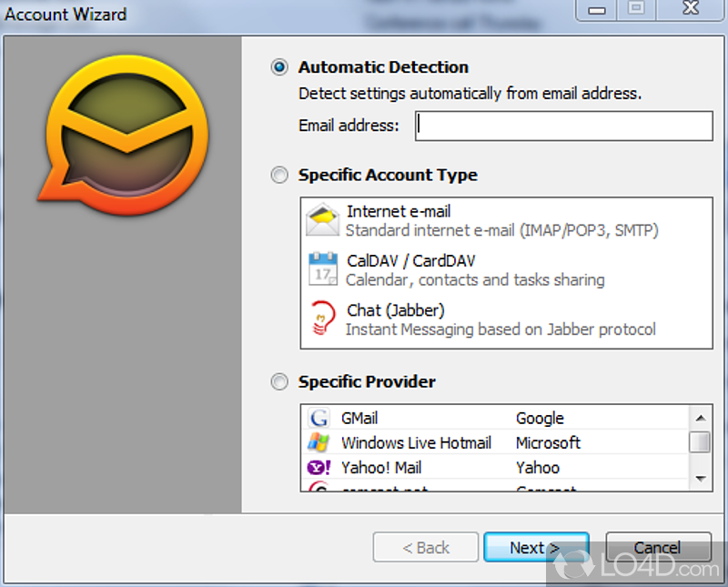Click the Chat (Jabber) lightbulb icon
Screen dimensions: 728x587
(323, 319)
